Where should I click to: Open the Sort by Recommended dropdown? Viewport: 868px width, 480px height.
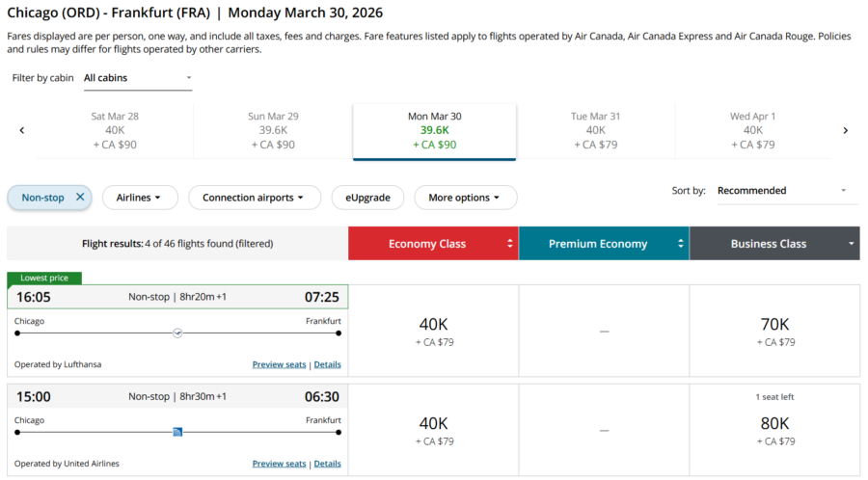pyautogui.click(x=787, y=191)
